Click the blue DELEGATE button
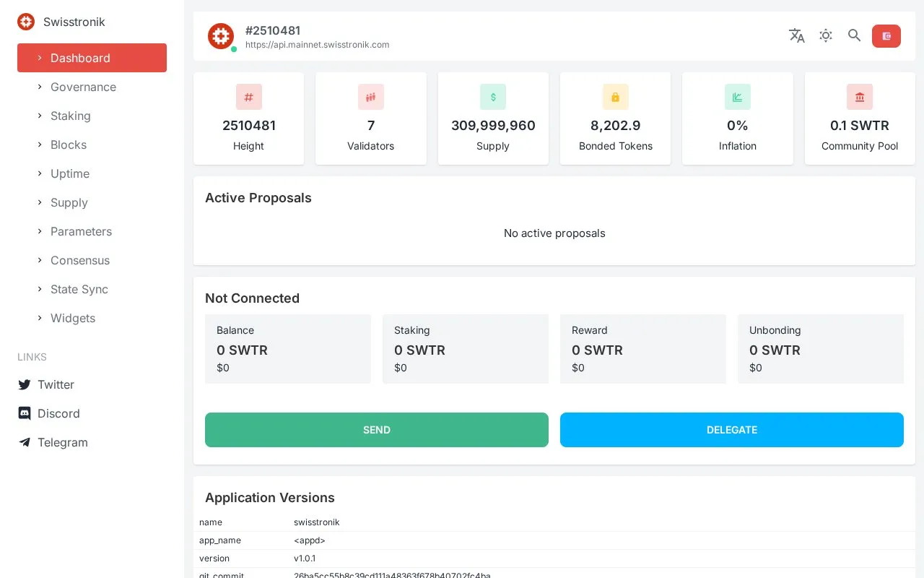 pos(732,430)
